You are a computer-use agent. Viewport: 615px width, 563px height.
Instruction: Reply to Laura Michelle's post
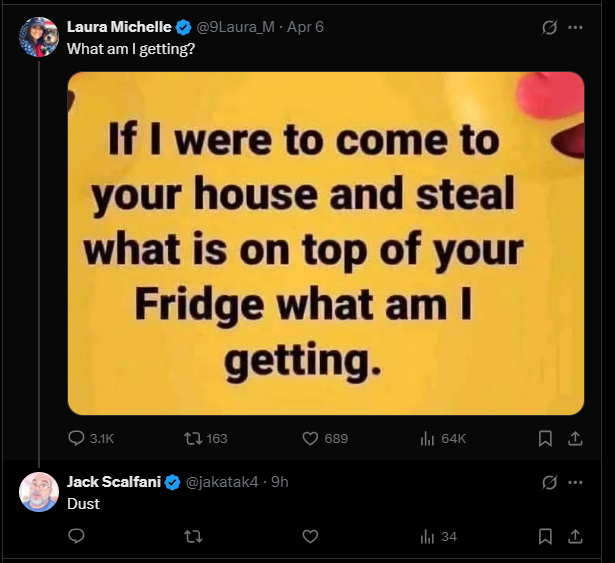91,438
